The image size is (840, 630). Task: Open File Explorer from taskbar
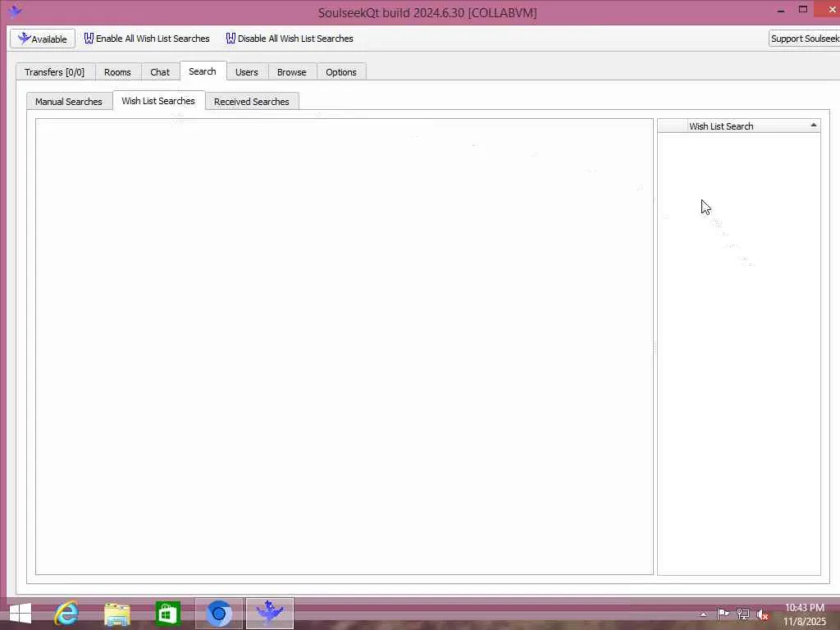[116, 614]
